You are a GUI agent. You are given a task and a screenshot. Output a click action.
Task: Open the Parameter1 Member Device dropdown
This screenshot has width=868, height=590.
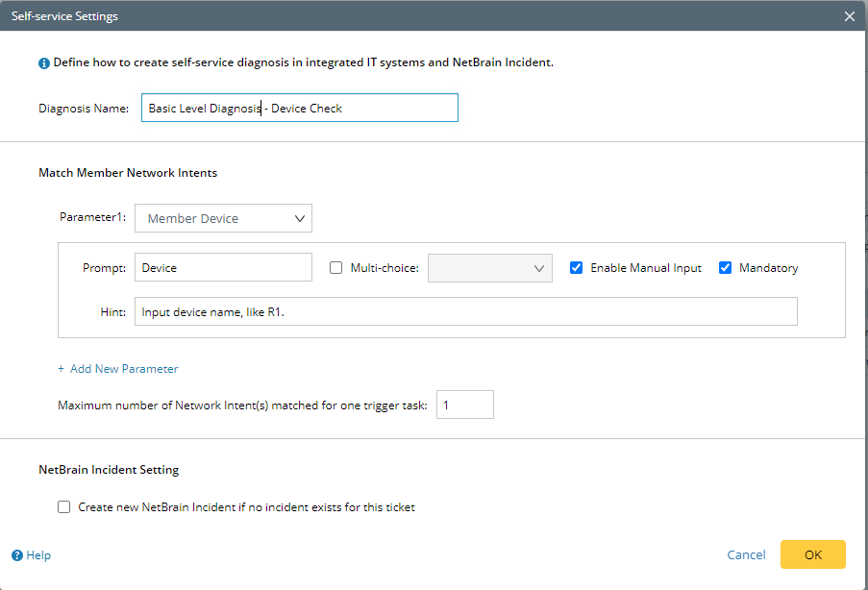pos(224,218)
